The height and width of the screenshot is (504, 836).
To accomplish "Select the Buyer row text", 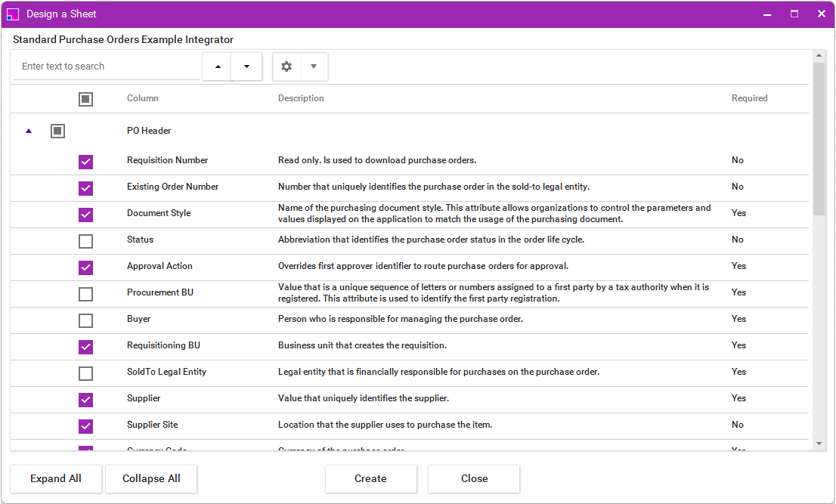I will click(138, 319).
